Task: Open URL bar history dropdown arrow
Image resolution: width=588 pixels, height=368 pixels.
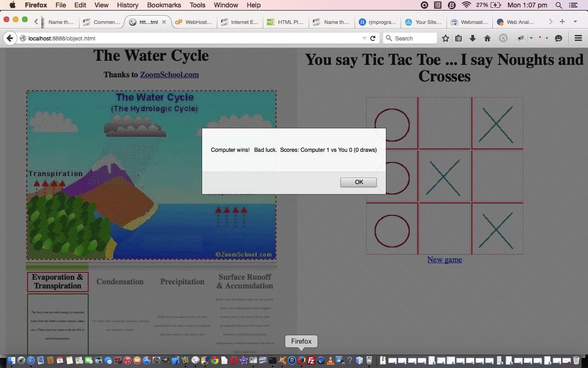Action: coord(364,38)
